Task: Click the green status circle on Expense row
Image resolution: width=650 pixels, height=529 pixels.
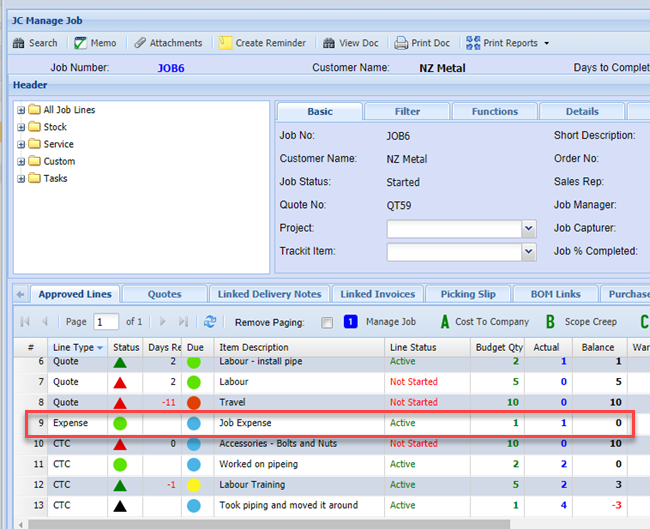Action: [120, 423]
